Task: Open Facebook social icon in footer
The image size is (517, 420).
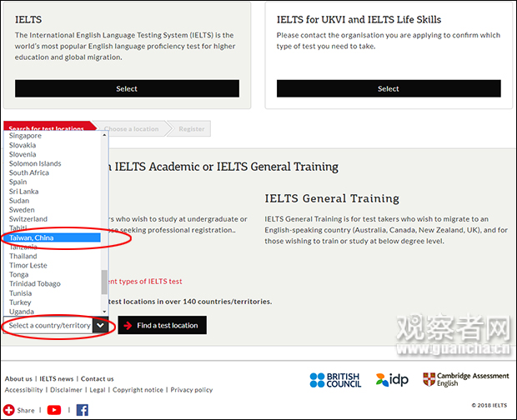Action: (83, 410)
